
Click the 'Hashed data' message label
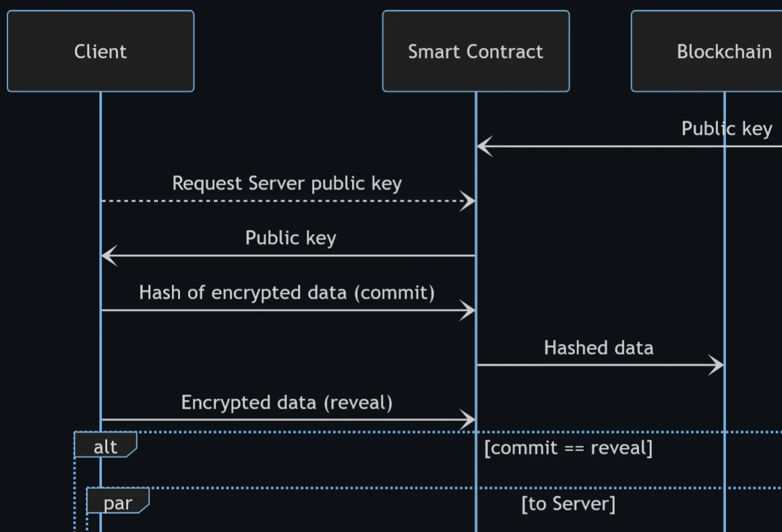pos(599,347)
